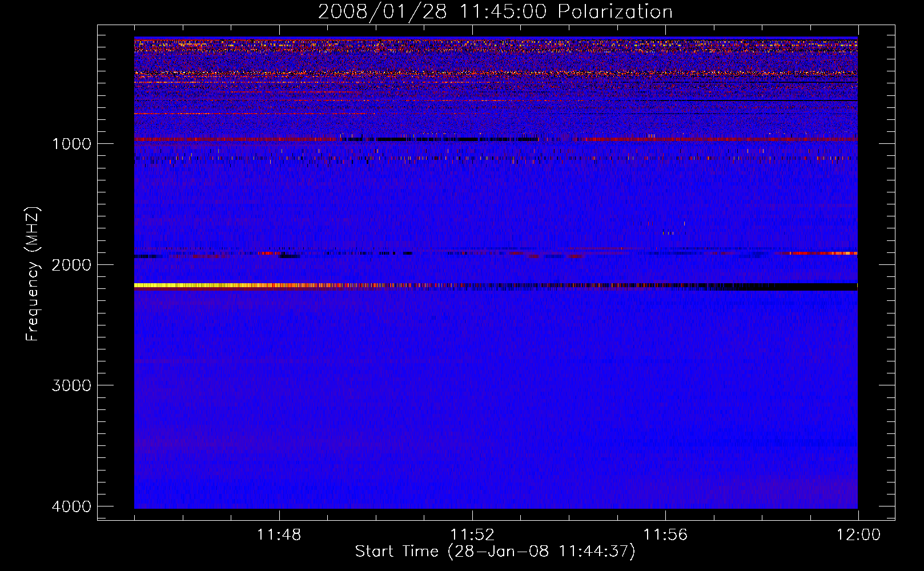The width and height of the screenshot is (924, 571).
Task: Select the 2000 frequency tick label
Action: [x=71, y=264]
